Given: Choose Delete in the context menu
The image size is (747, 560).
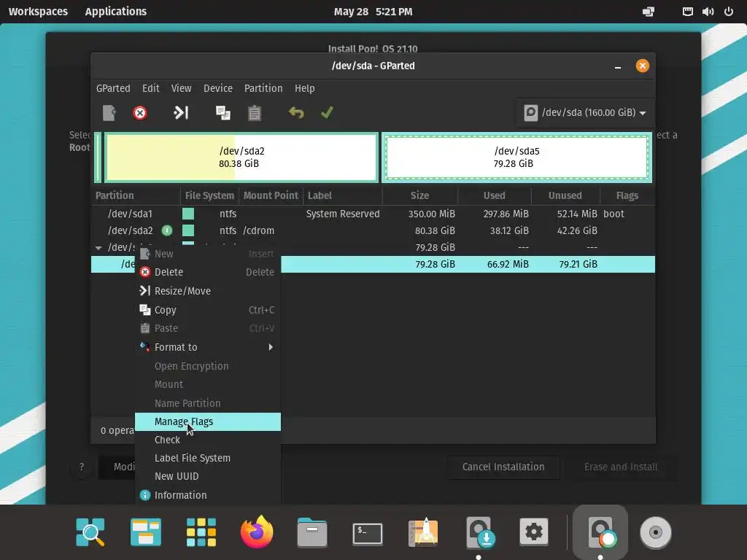Looking at the screenshot, I should 208,272.
